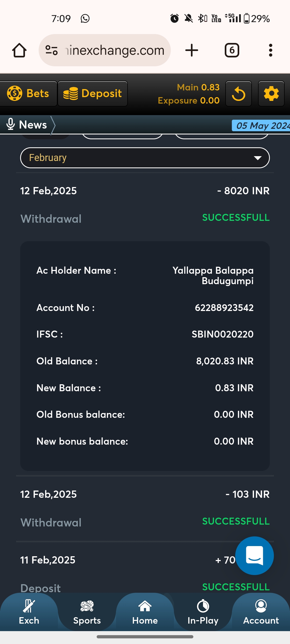Screen dimensions: 290x644
Task: Open the live chat support bubble
Action: [254, 556]
